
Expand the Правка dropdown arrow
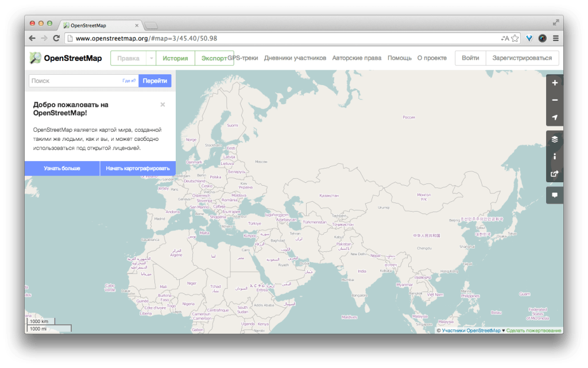151,58
